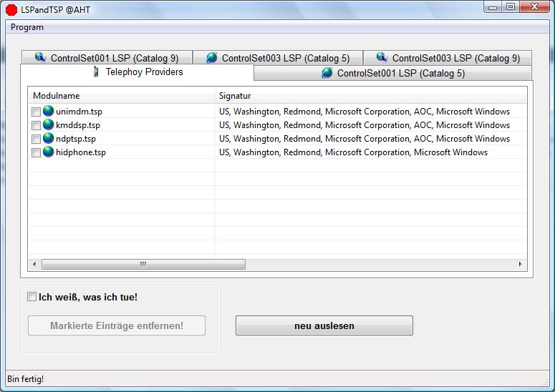The height and width of the screenshot is (392, 555).
Task: Select the hidphone.tsp module name
Action: [81, 152]
